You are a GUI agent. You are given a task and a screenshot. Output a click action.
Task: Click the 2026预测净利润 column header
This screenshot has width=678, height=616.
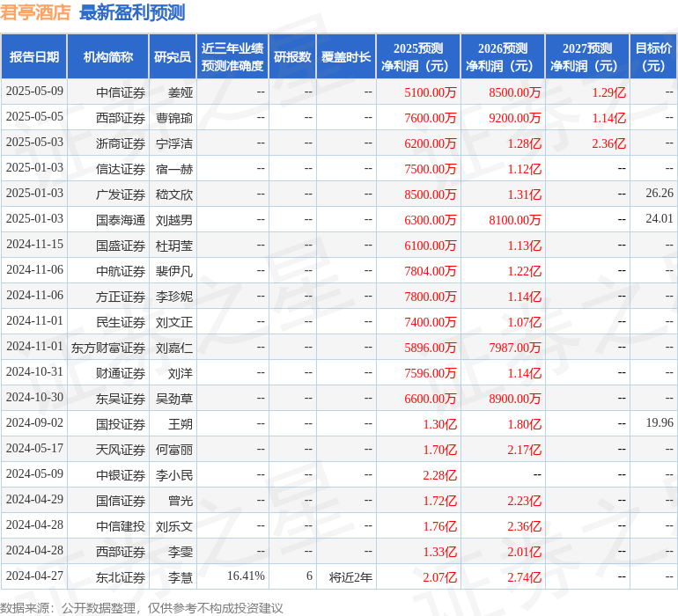(503, 57)
